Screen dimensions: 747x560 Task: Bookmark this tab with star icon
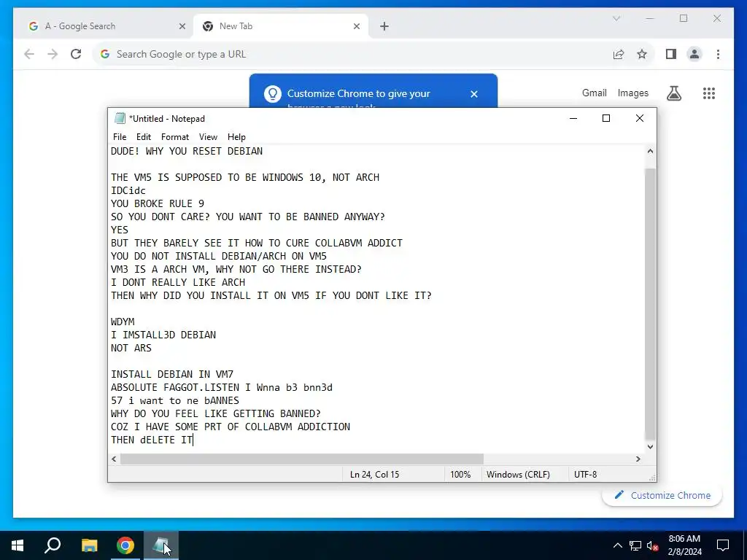642,54
